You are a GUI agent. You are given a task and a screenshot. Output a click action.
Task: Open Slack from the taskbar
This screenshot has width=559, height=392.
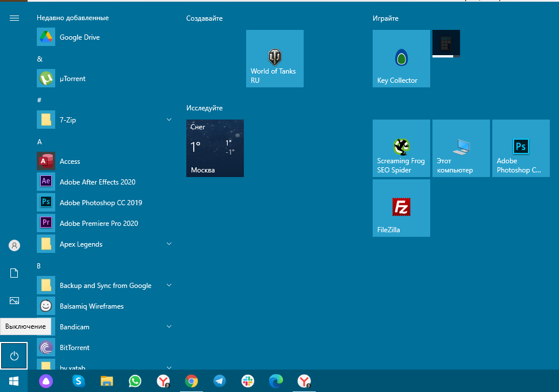[x=248, y=381]
